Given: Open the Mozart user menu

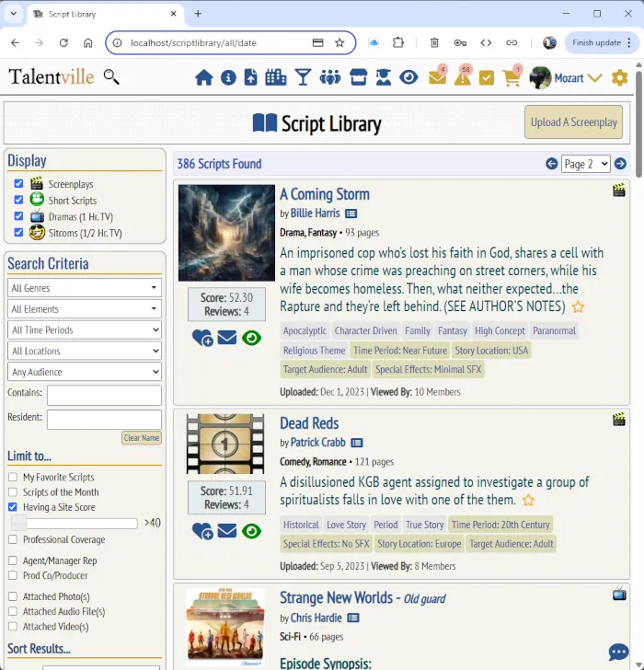Looking at the screenshot, I should click(567, 78).
